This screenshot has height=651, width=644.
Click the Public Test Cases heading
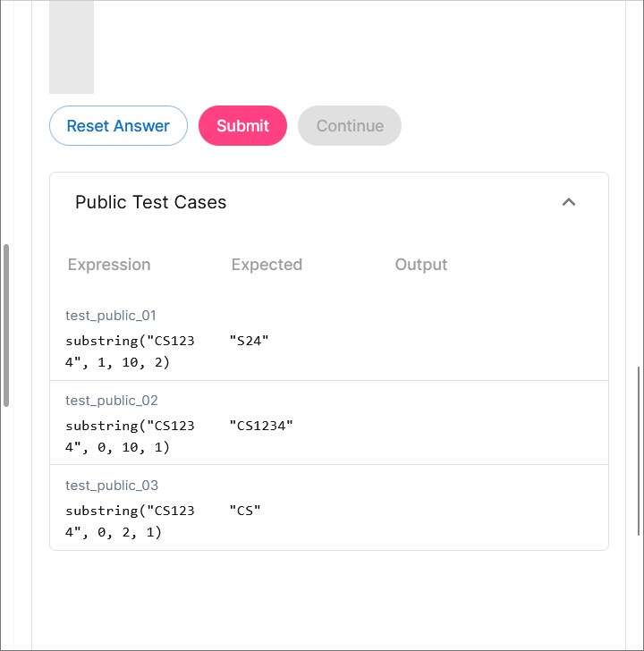tap(150, 202)
